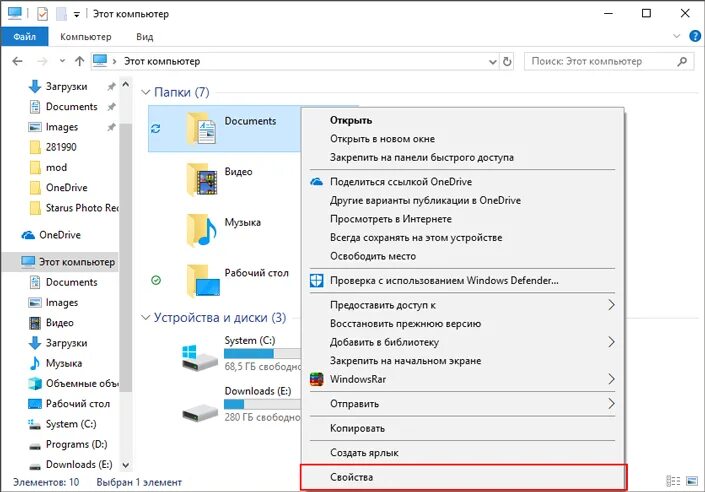The height and width of the screenshot is (492, 705).
Task: Open Help via blue question mark icon
Action: [x=695, y=36]
